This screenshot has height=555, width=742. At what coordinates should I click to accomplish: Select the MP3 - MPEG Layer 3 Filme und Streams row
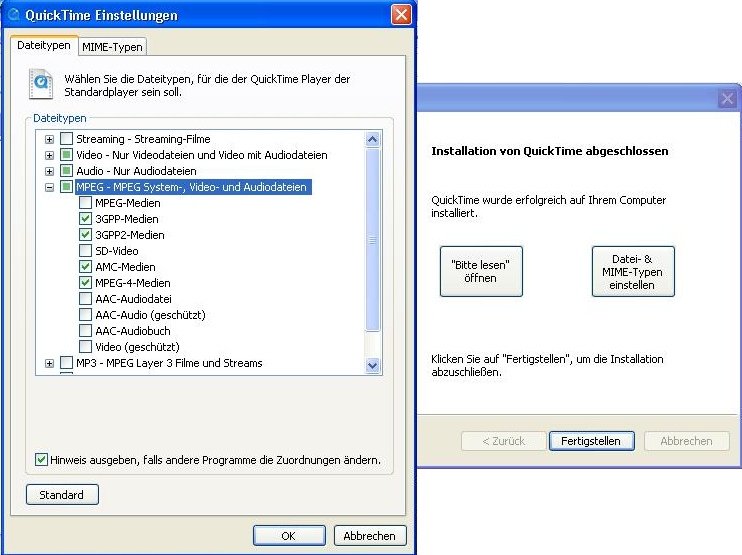[169, 363]
